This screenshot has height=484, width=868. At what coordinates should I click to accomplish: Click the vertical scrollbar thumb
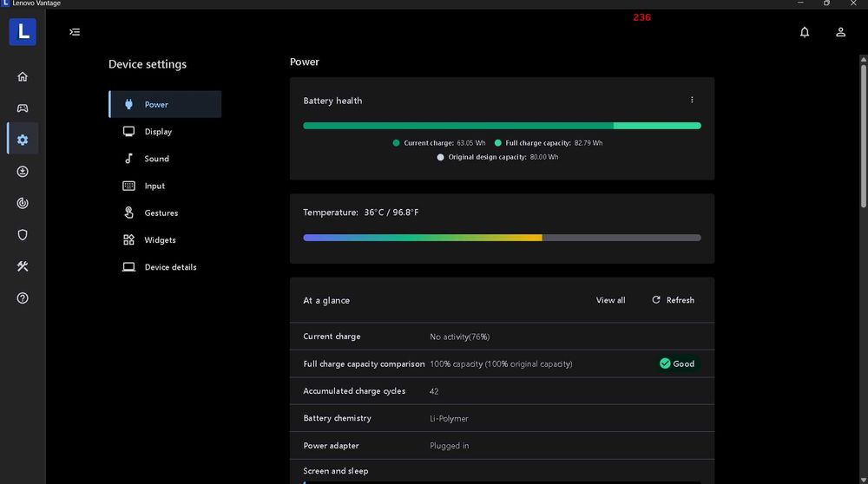(863, 136)
